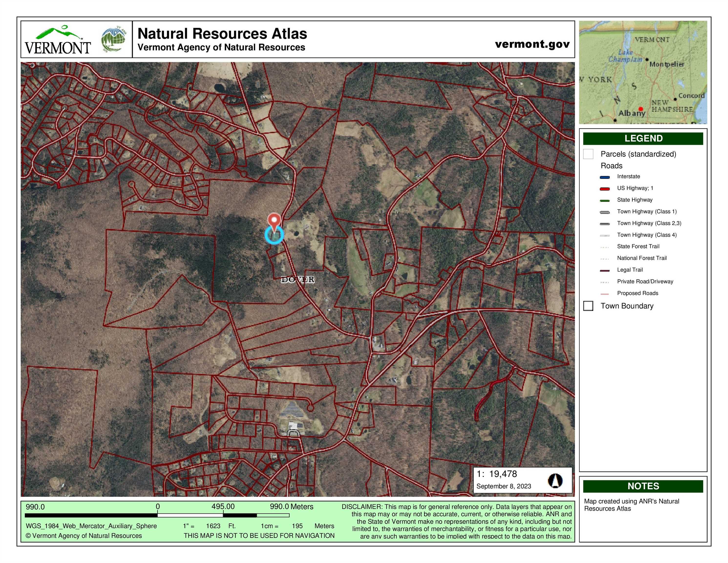Click the Legal Trail line symbol
Image resolution: width=728 pixels, height=563 pixels.
[x=605, y=271]
